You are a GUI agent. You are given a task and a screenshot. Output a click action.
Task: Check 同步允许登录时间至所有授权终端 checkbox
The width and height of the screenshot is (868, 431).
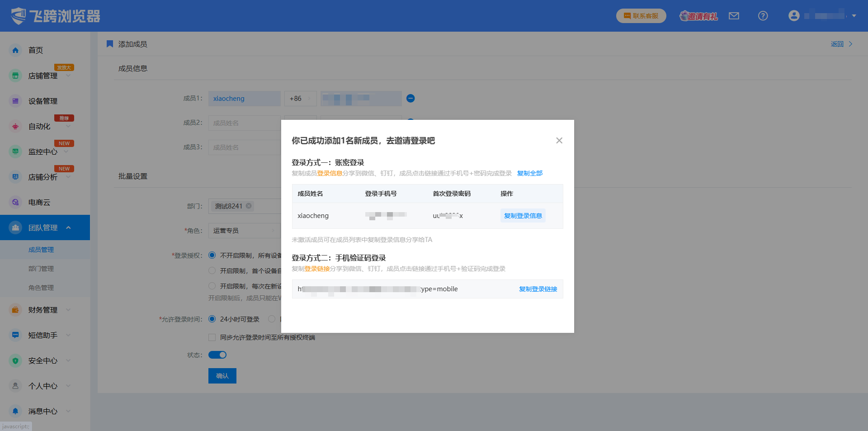pyautogui.click(x=212, y=337)
